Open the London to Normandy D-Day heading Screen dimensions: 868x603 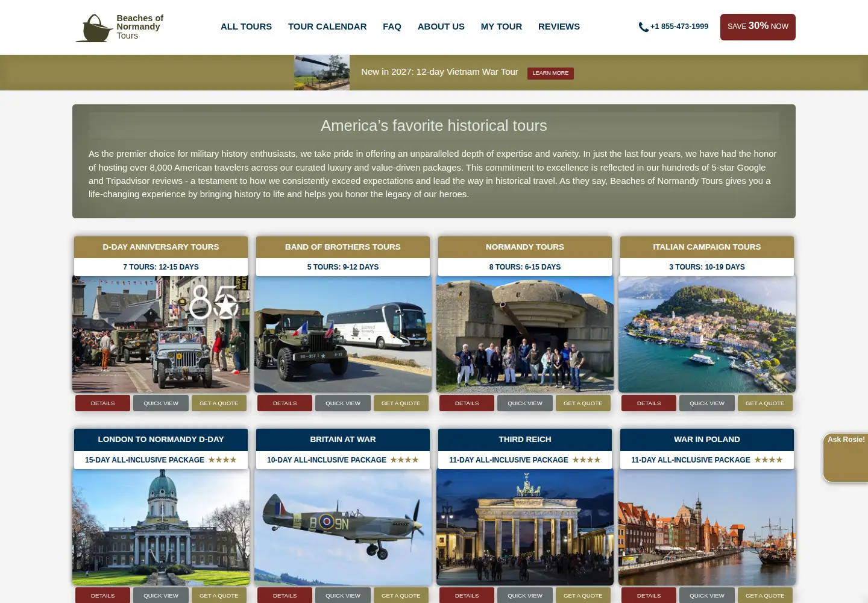point(161,440)
